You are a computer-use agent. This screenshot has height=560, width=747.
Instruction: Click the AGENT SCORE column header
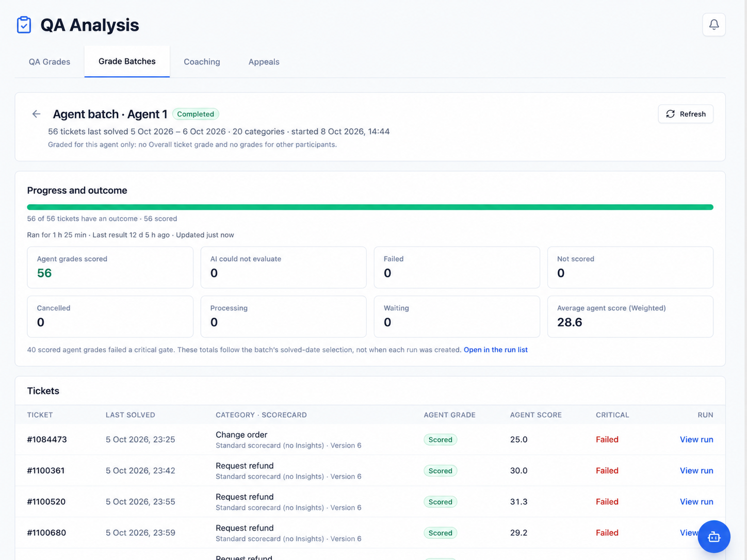tap(535, 415)
